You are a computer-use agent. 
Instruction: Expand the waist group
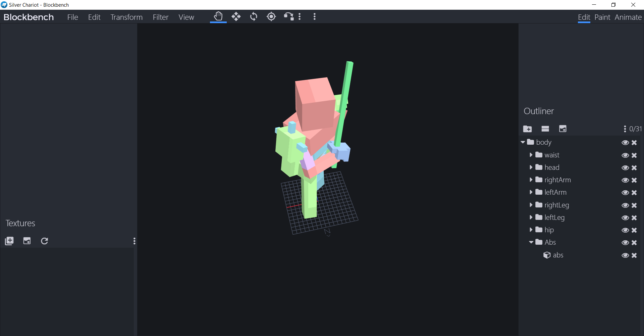pyautogui.click(x=531, y=155)
